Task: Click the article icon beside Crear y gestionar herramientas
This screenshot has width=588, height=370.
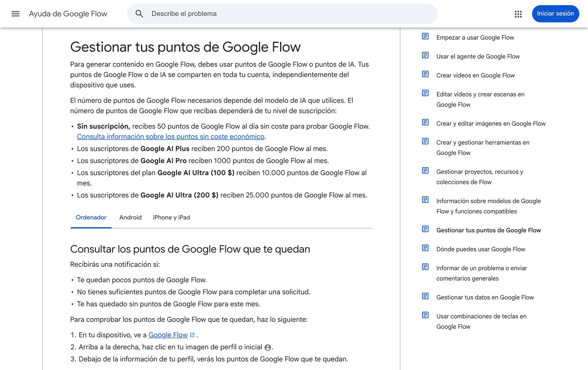Action: pyautogui.click(x=425, y=141)
